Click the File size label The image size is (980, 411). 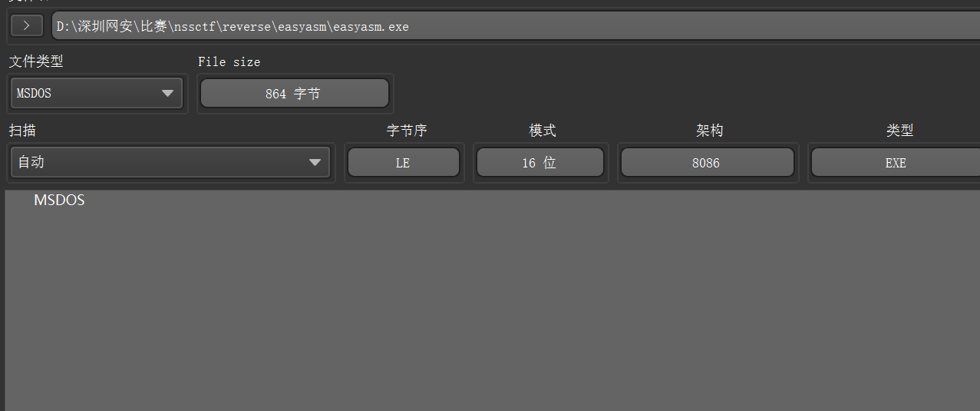pos(229,62)
